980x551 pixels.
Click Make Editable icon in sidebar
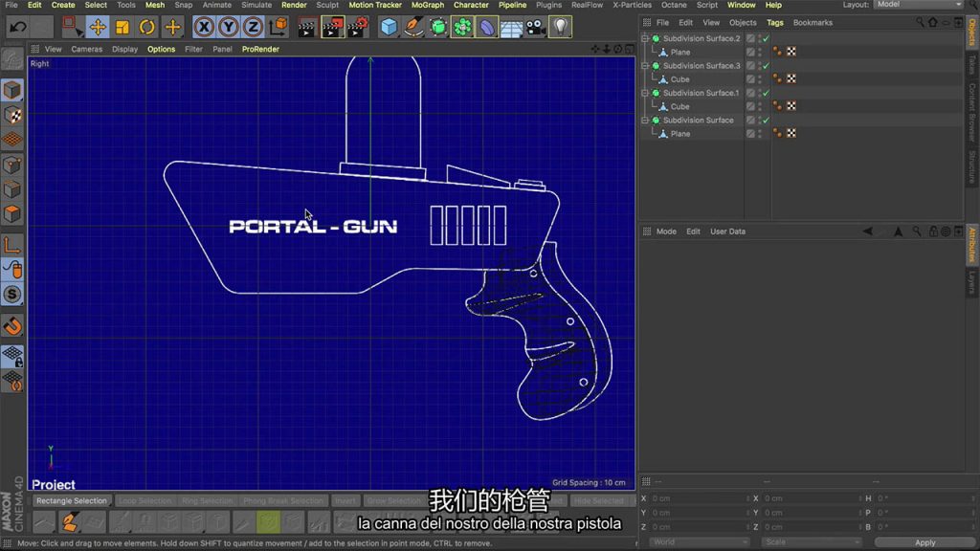pos(11,58)
